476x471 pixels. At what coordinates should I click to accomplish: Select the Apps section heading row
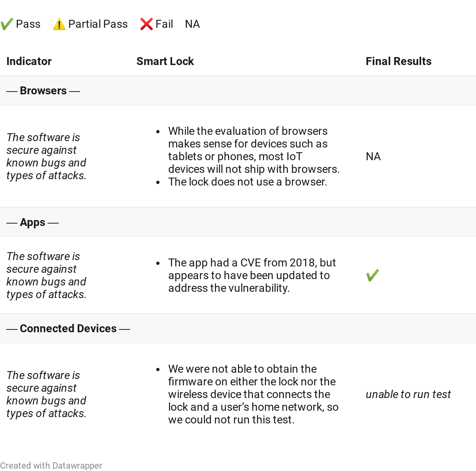click(33, 222)
